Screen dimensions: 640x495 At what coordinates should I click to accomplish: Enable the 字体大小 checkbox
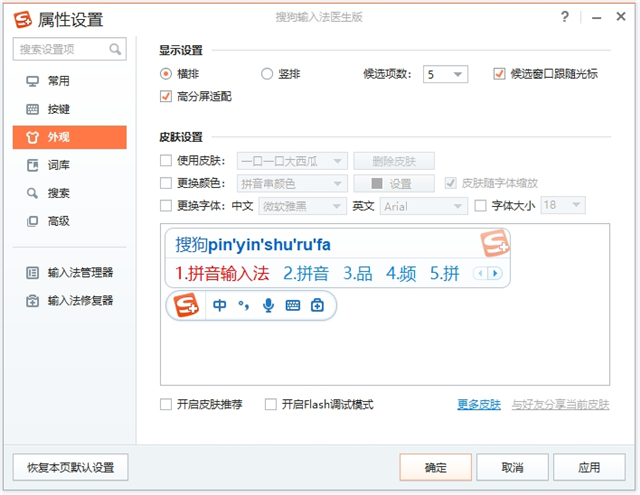coord(480,205)
